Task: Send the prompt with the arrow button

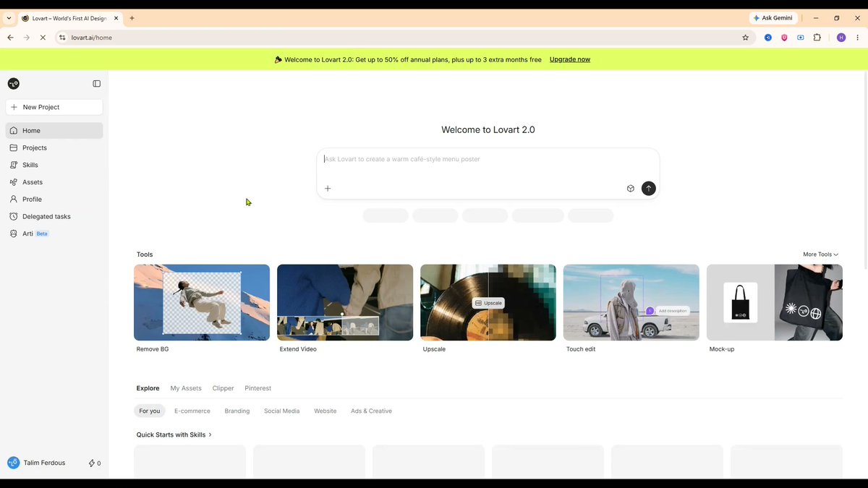Action: [x=649, y=189]
